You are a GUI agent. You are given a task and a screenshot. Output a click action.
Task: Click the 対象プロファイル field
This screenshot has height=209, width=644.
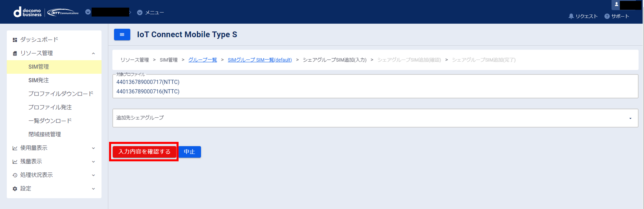pos(375,86)
